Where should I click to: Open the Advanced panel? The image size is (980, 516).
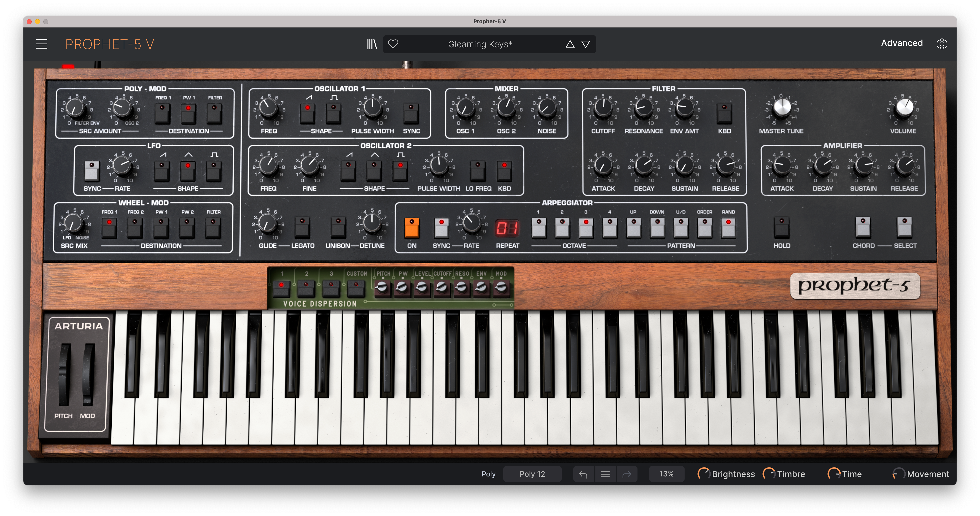[902, 43]
